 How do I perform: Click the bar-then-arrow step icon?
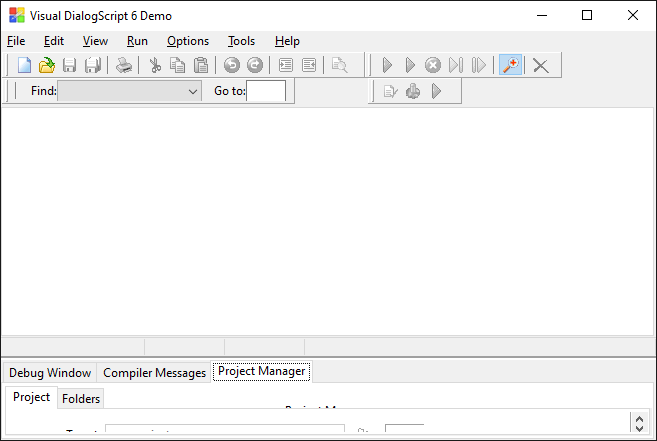[479, 65]
